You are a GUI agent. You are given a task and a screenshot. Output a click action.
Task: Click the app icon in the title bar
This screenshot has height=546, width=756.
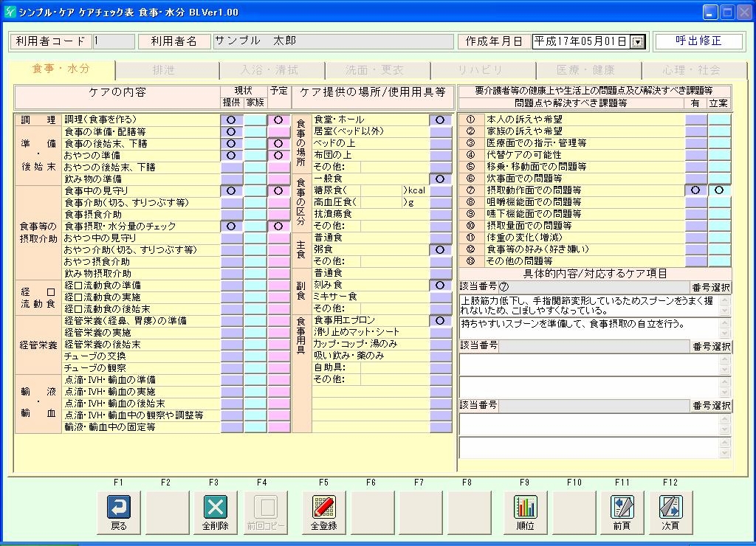[x=9, y=13]
